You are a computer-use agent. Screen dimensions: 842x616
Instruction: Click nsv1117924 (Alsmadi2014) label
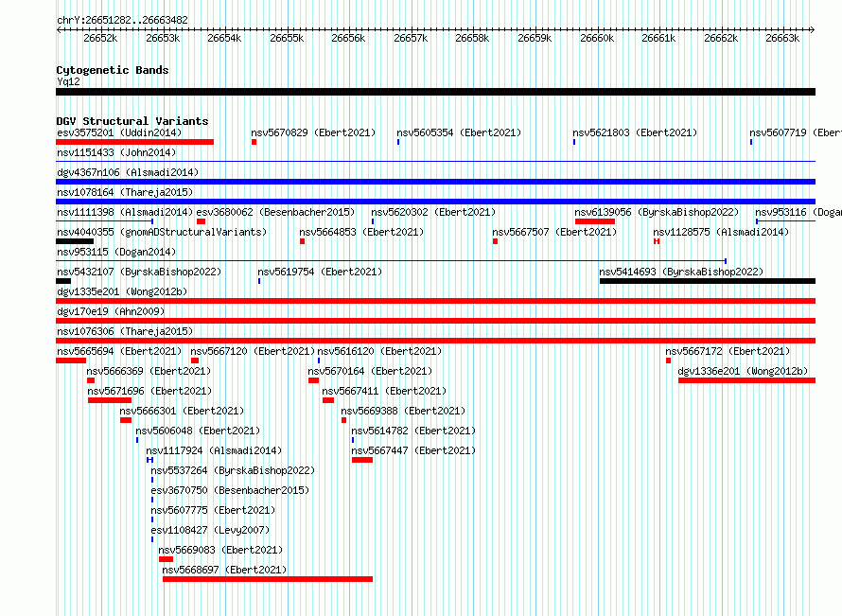[x=214, y=450]
